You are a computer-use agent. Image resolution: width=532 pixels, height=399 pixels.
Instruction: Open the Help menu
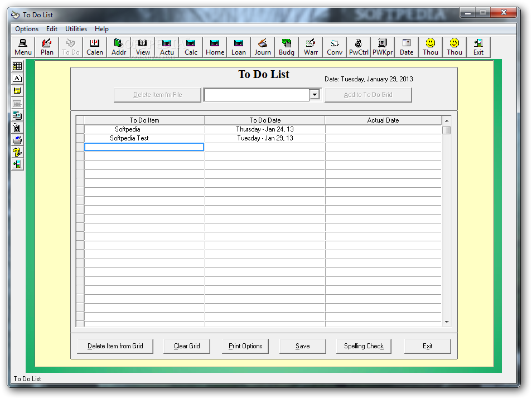click(101, 29)
